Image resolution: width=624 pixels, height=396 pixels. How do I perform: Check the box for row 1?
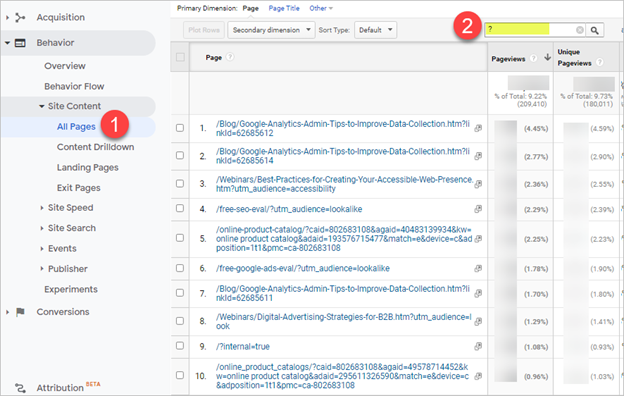180,128
